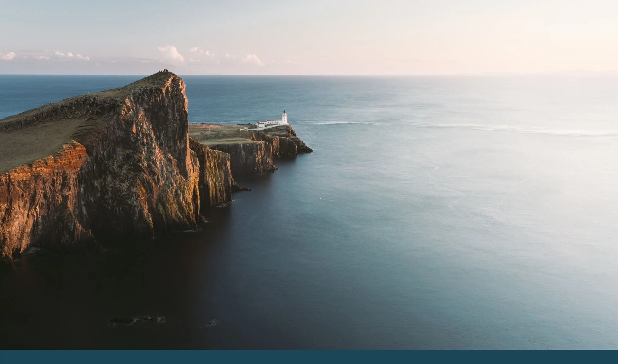This screenshot has height=364, width=618.
Task: Click the dark blue bar at the bottom
Action: (x=309, y=357)
